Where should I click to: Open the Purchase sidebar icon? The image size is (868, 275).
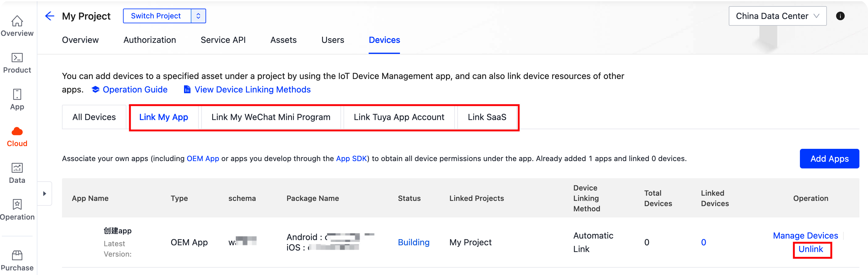point(17,255)
